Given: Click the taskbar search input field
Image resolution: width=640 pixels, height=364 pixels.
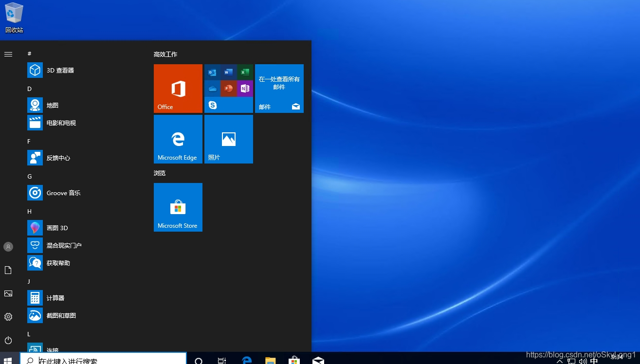Looking at the screenshot, I should [x=103, y=359].
